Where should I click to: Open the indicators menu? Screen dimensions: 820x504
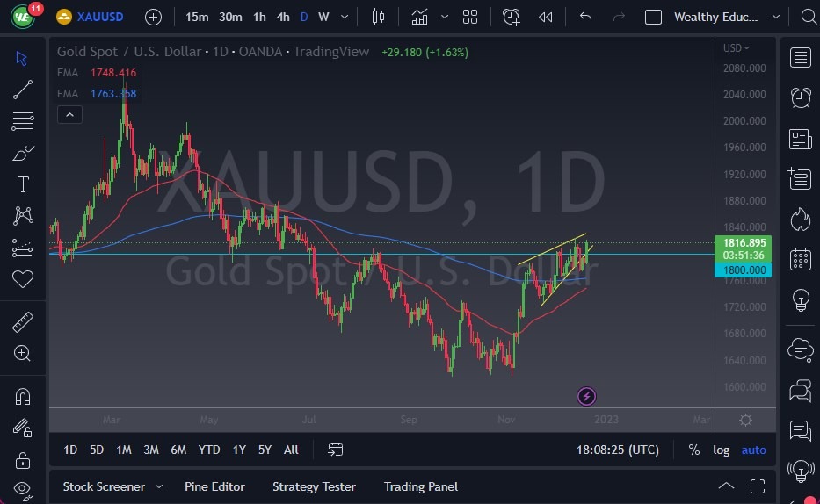[x=419, y=18]
